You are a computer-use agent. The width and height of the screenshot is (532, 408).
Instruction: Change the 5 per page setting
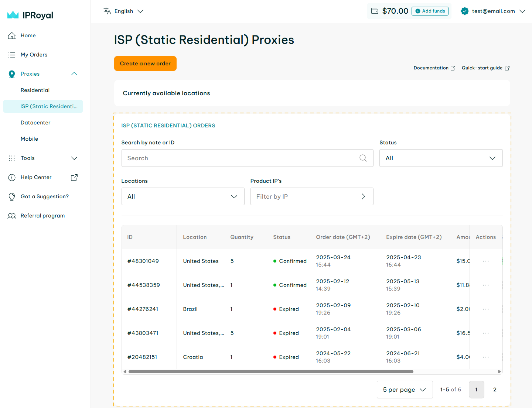[x=405, y=390]
